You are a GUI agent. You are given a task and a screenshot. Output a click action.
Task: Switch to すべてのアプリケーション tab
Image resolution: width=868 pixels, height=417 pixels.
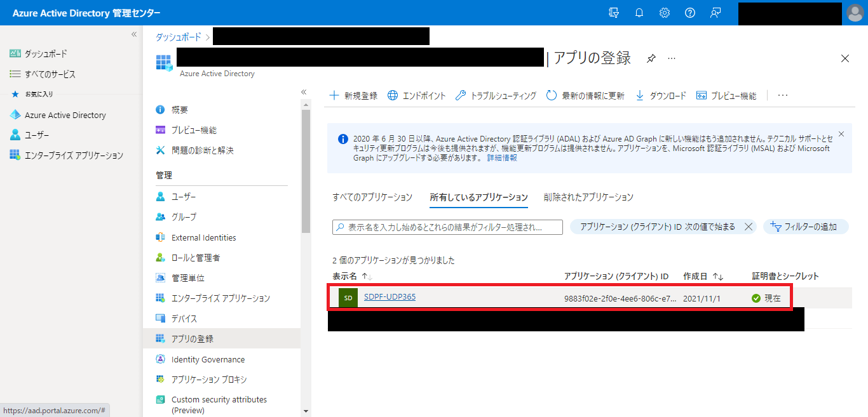pyautogui.click(x=372, y=197)
